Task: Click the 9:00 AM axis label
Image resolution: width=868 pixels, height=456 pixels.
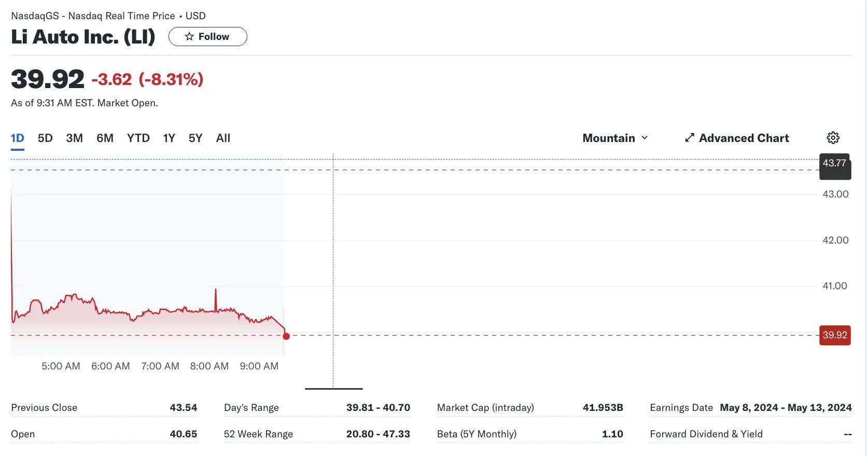Action: pyautogui.click(x=259, y=366)
